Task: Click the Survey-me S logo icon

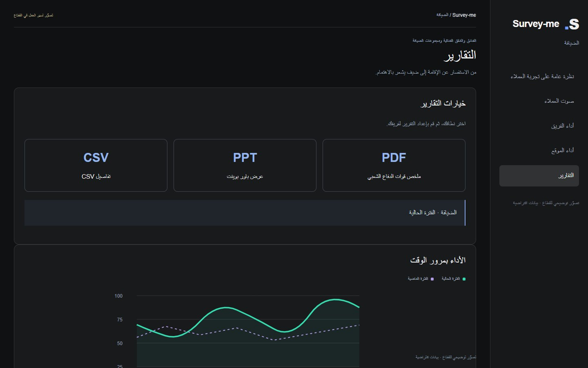Action: (572, 24)
